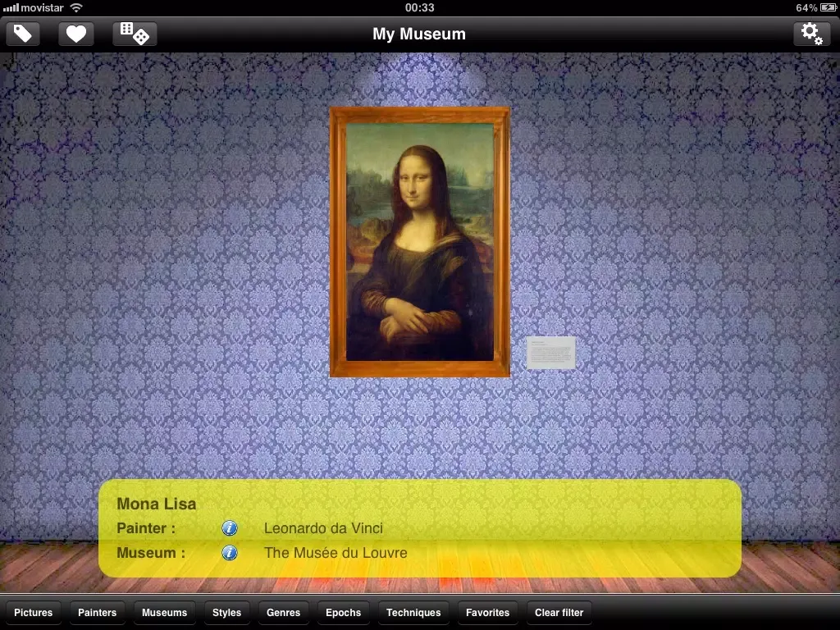Tap Leonardo da Vinci painter name
840x630 pixels.
pyautogui.click(x=323, y=528)
